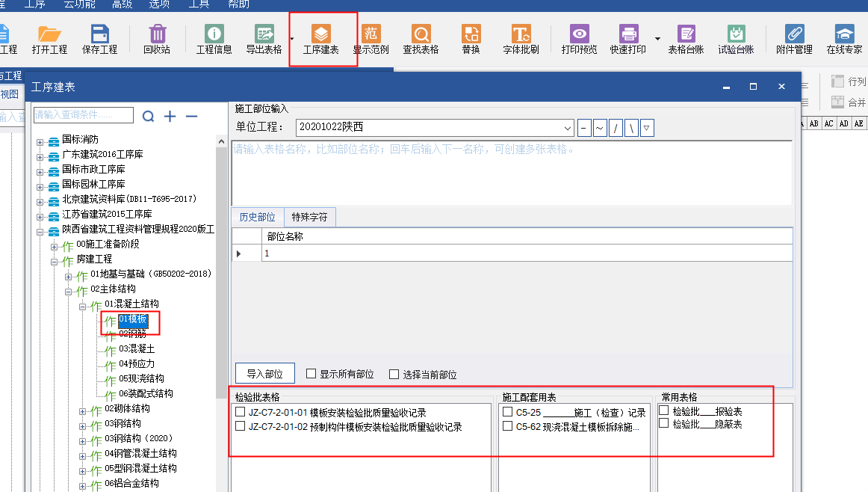Expand 广东建筑2016工序库 node
The image size is (868, 492).
coord(40,157)
